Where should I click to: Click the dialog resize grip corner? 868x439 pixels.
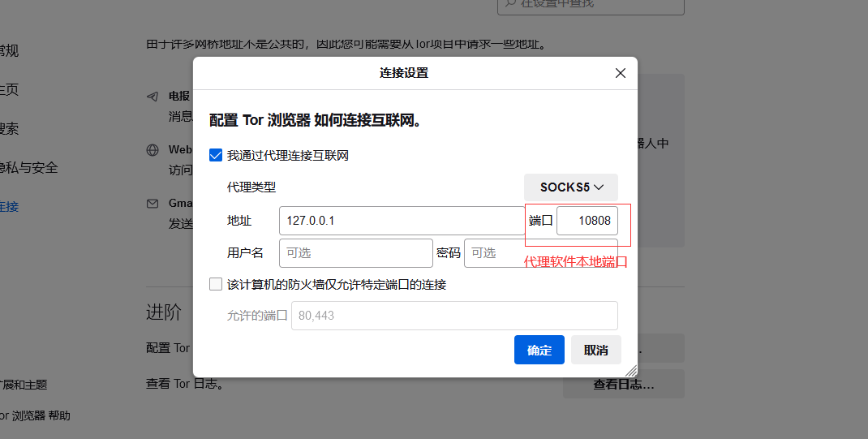pos(631,371)
